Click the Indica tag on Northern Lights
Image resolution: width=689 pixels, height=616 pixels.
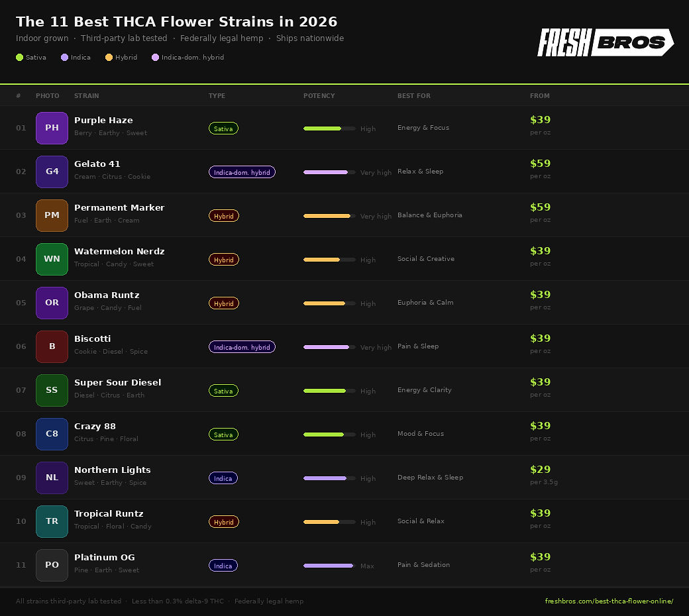coord(223,478)
